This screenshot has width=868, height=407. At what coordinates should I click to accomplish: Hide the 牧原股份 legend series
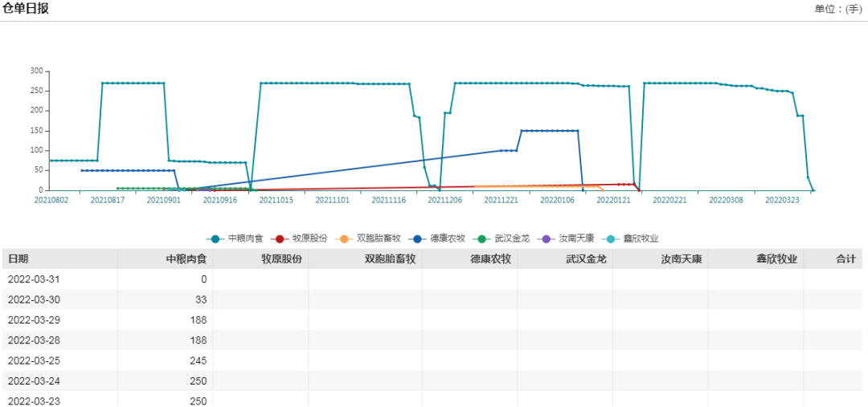301,238
